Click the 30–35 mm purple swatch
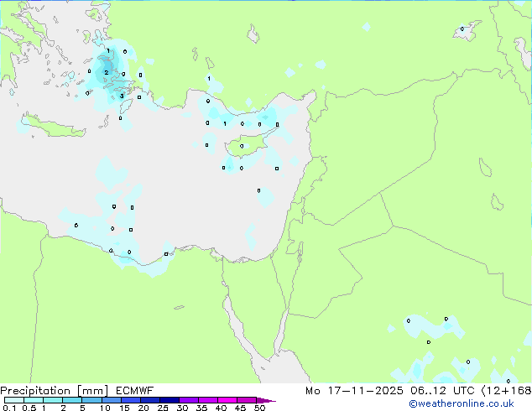The width and height of the screenshot is (532, 411). pyautogui.click(x=188, y=400)
